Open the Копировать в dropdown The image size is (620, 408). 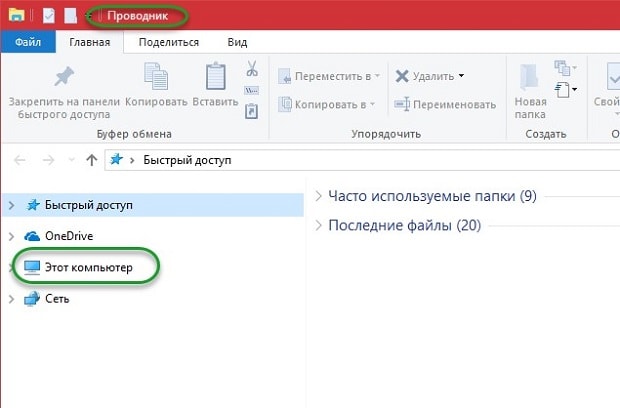pyautogui.click(x=326, y=104)
